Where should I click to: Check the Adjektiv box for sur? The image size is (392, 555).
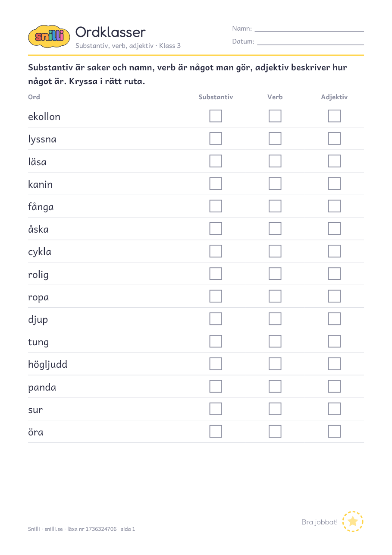click(334, 409)
